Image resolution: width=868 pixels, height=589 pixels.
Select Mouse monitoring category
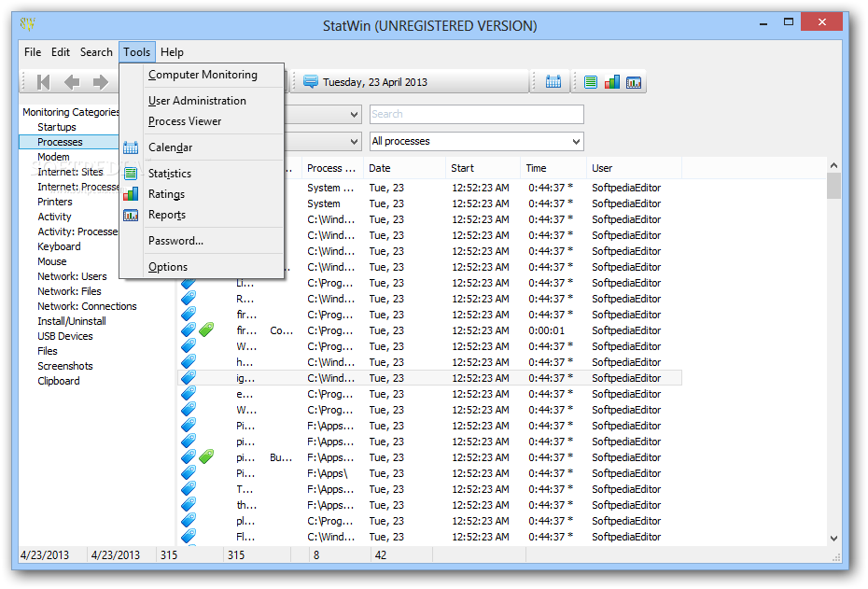pyautogui.click(x=52, y=261)
